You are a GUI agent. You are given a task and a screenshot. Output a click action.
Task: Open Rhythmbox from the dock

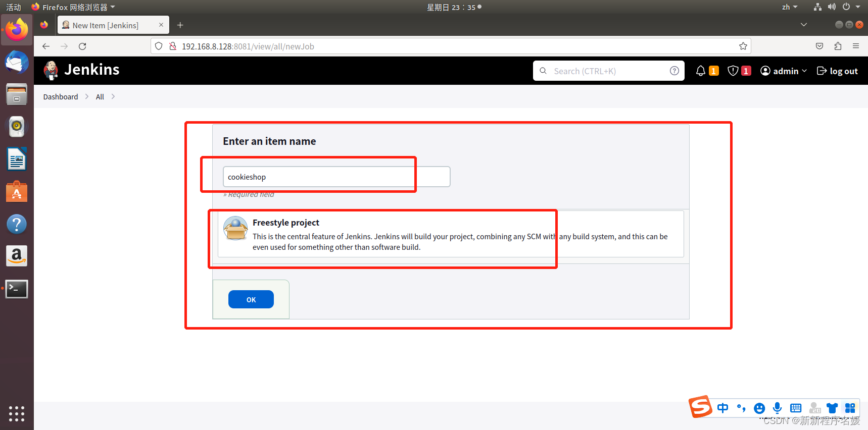coord(17,127)
